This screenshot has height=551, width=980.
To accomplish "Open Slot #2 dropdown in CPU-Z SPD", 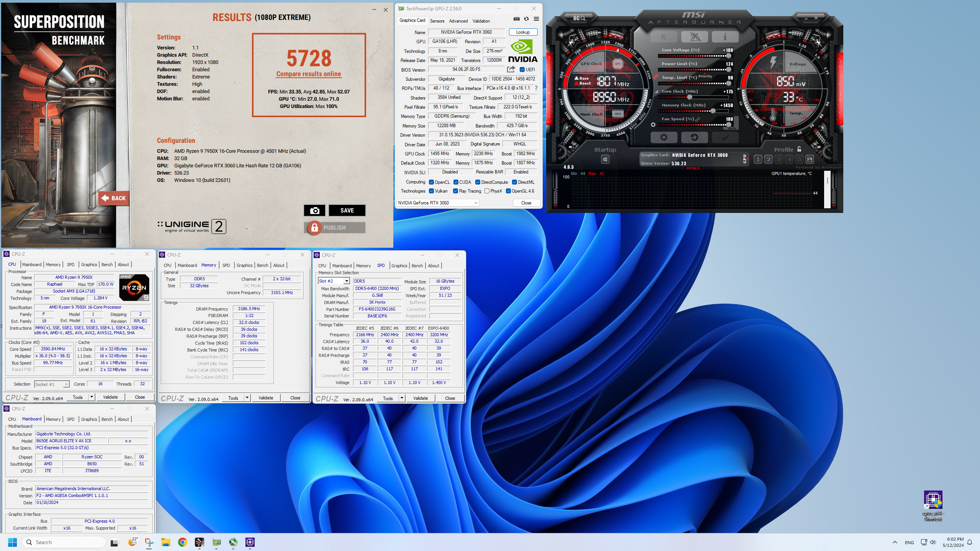I will 334,281.
